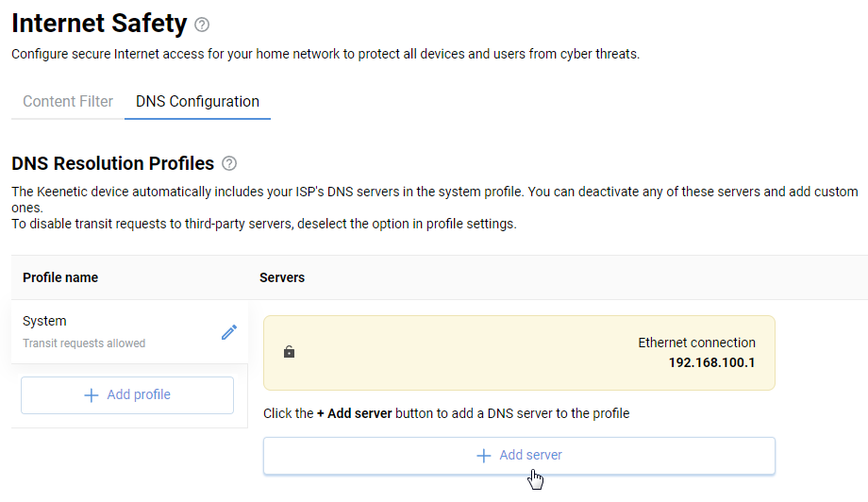
Task: Click the DNS Resolution Profiles heading
Action: (x=112, y=163)
